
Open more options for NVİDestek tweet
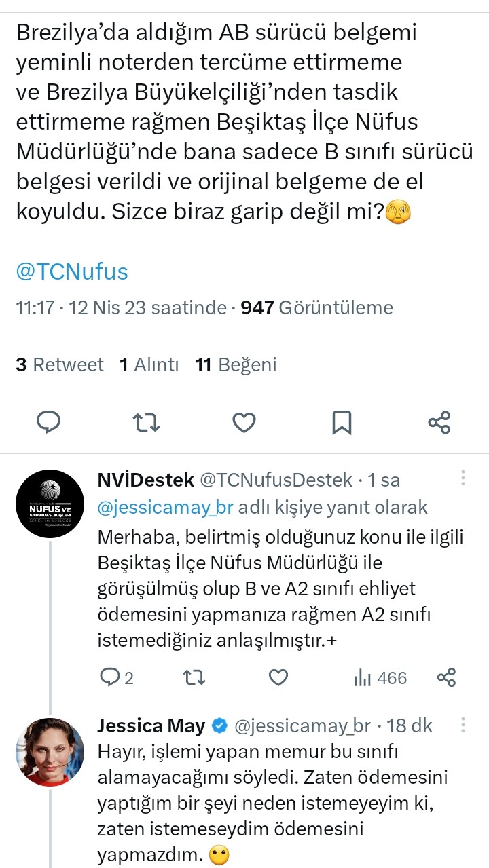coord(463,479)
